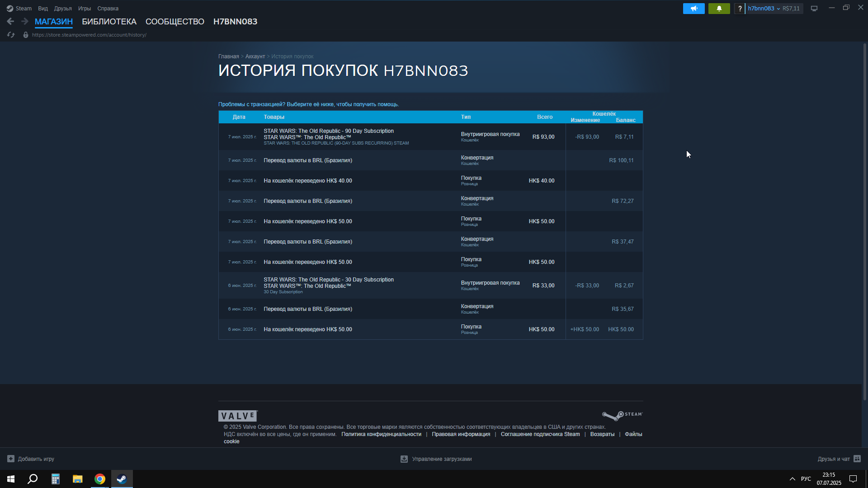The width and height of the screenshot is (868, 488).
Task: Open Windows Start menu
Action: pos(11,479)
